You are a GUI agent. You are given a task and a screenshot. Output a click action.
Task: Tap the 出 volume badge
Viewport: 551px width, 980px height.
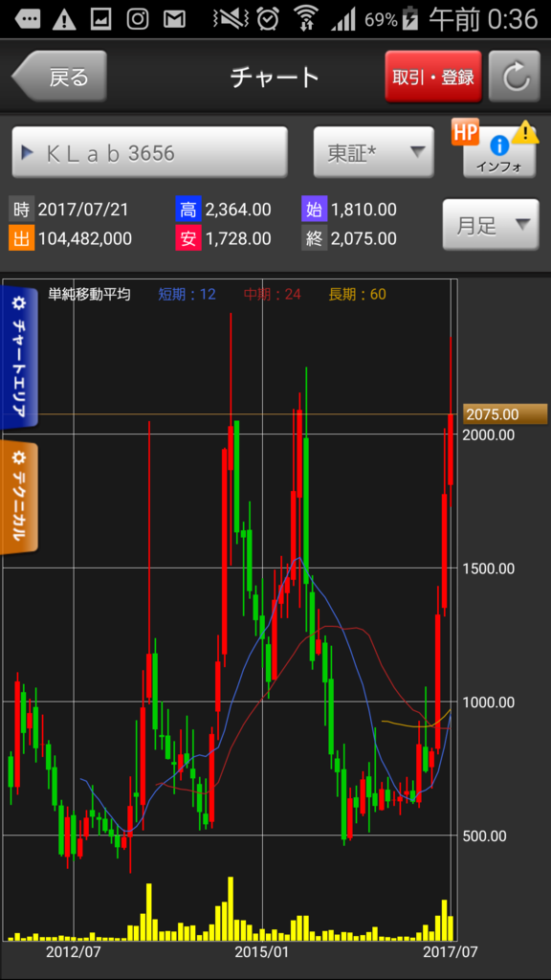coord(21,238)
